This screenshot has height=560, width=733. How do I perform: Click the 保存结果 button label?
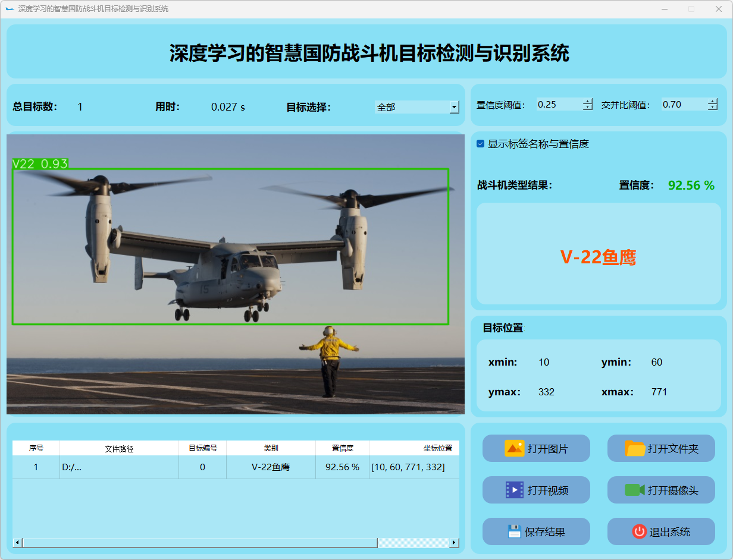click(545, 532)
